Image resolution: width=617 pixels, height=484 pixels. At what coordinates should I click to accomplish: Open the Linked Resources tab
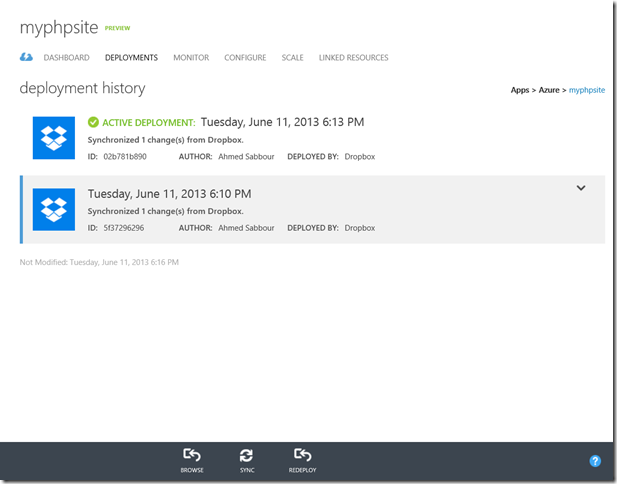[353, 58]
